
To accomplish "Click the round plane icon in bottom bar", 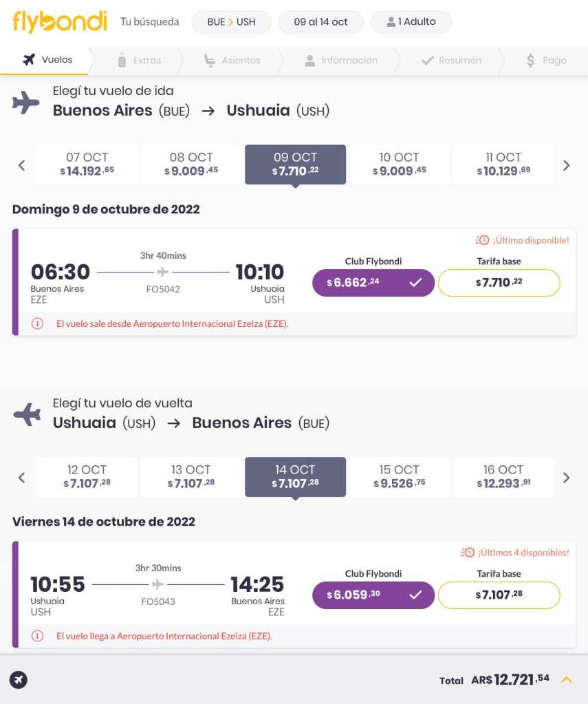I will coord(19,680).
